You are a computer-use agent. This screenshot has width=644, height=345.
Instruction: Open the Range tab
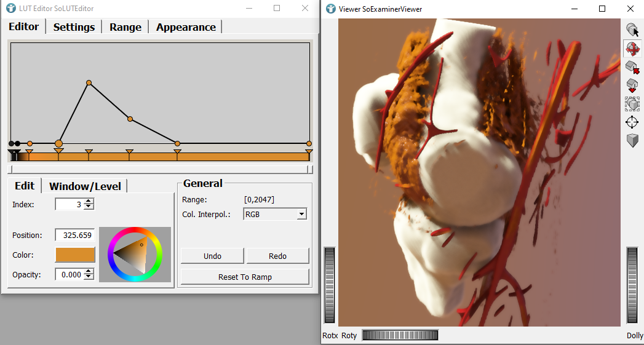(125, 27)
